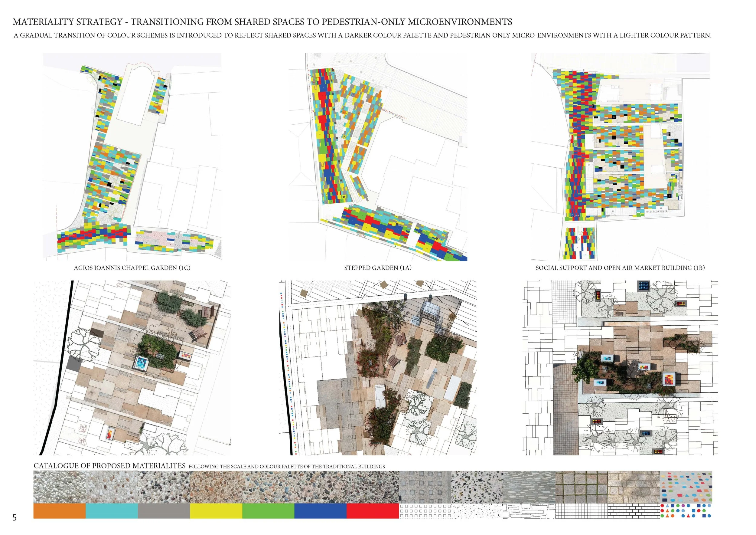Click the Stepped Garden (1A) caption
The width and height of the screenshot is (756, 535).
pos(378,268)
